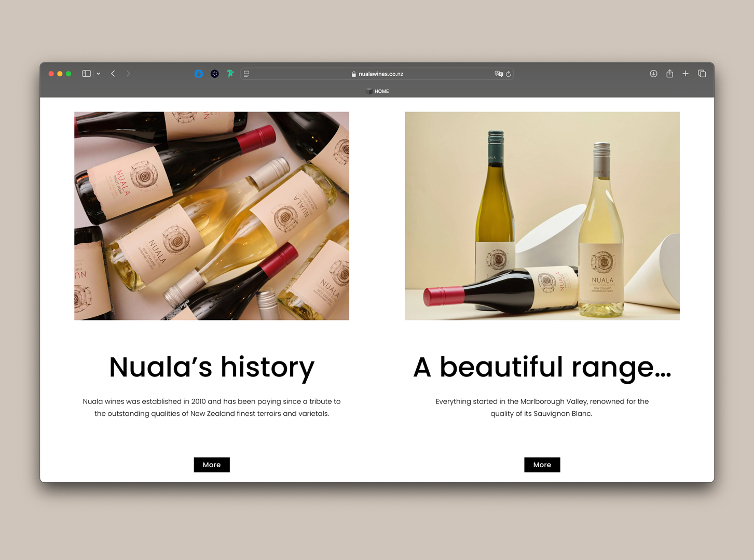
Task: Click the translate page icon
Action: coord(498,74)
